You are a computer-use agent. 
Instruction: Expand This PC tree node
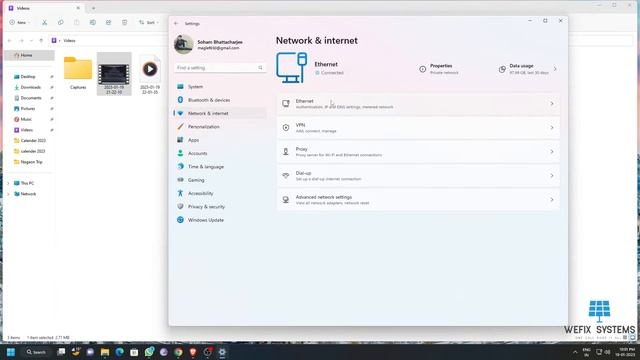pos(8,183)
